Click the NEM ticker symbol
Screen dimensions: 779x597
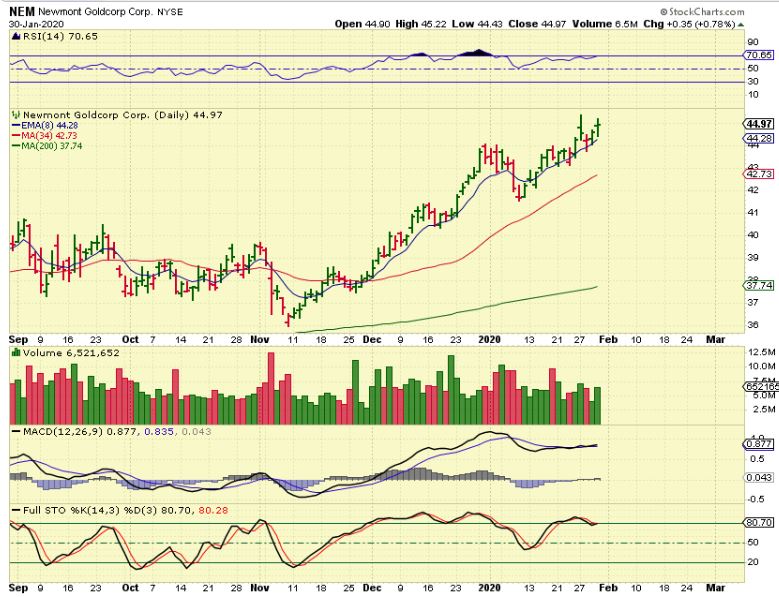pos(22,11)
